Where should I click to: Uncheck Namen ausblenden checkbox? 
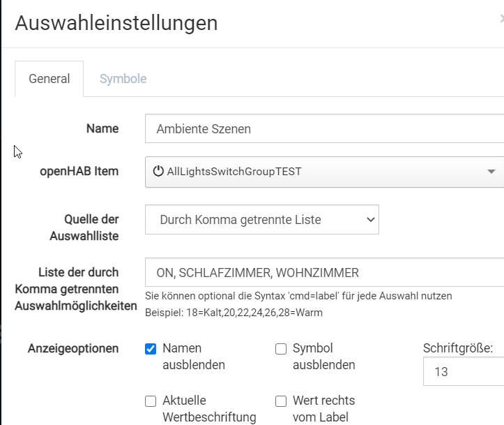pyautogui.click(x=151, y=349)
